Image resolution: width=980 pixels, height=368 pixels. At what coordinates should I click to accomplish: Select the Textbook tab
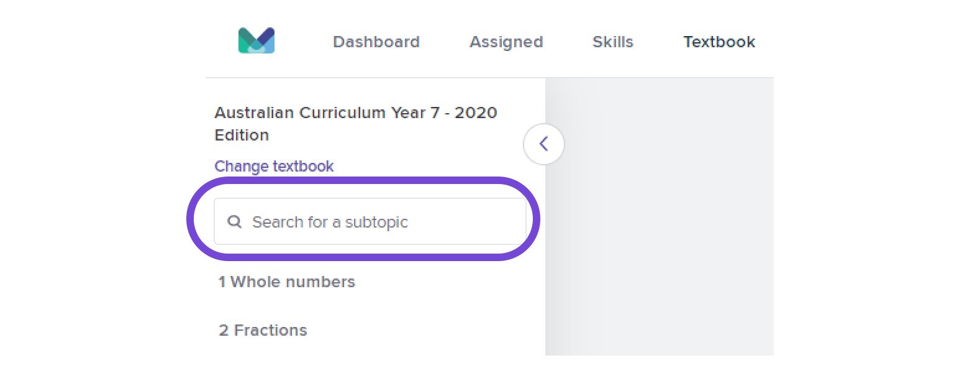point(719,42)
